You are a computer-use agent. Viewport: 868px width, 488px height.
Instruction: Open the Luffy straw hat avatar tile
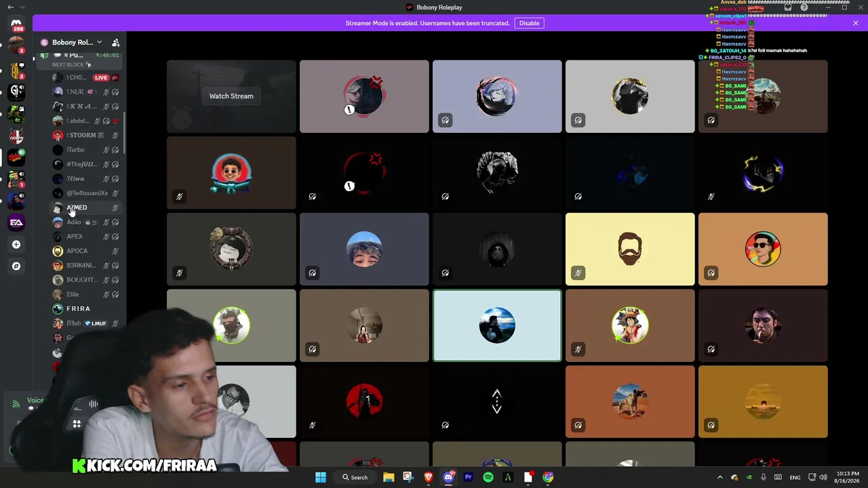point(630,325)
